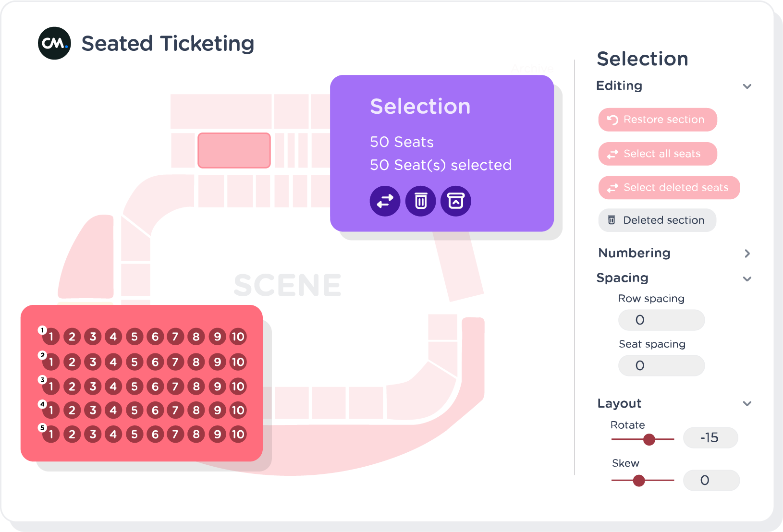
Task: Click the arrows icon on Select all seats
Action: point(612,154)
